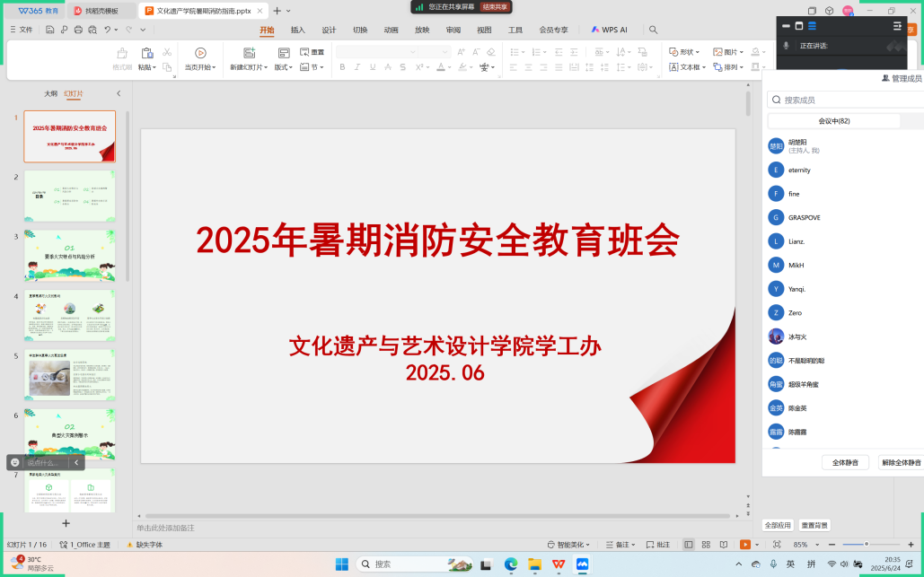924x577 pixels.
Task: Click the notes area 单击此处添加备注
Action: (x=165, y=529)
